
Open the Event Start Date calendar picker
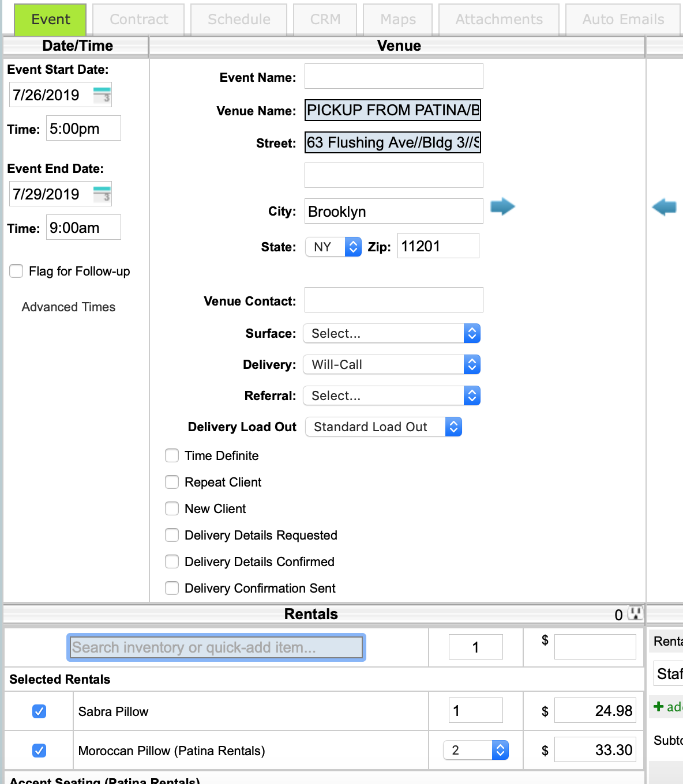tap(102, 95)
